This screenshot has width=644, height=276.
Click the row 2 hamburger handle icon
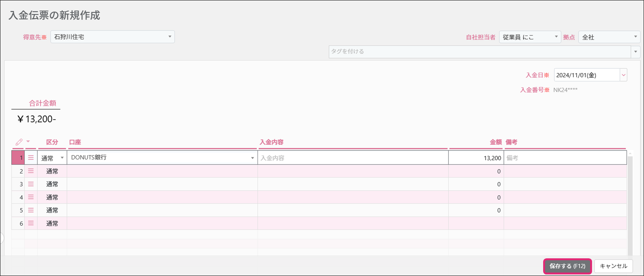pyautogui.click(x=31, y=171)
